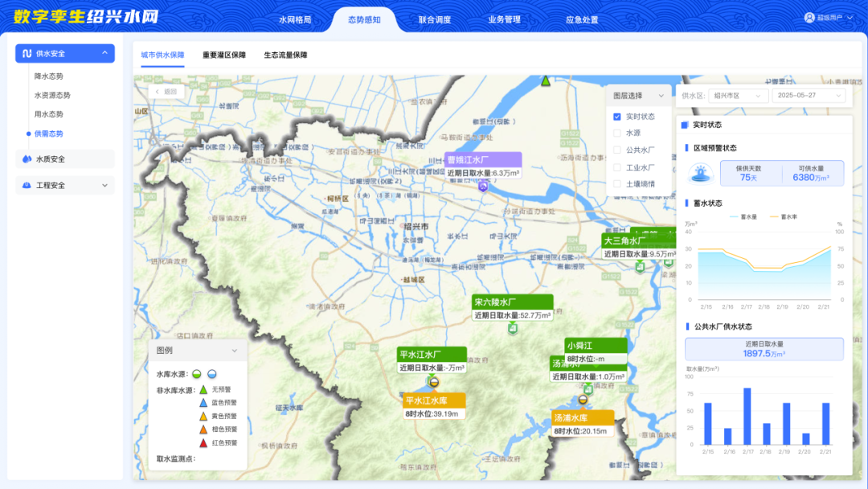Image resolution: width=868 pixels, height=489 pixels.
Task: Click the 保供天数 75天 card
Action: (748, 174)
